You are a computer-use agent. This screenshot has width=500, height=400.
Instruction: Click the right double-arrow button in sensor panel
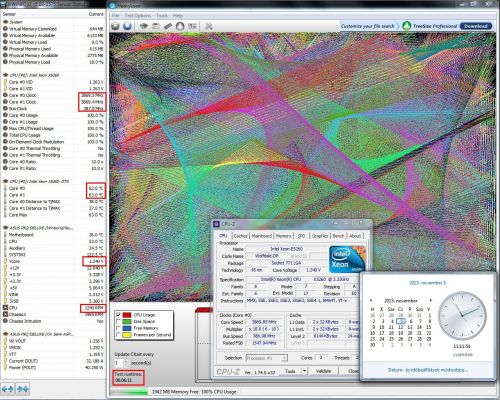pyautogui.click(x=22, y=389)
